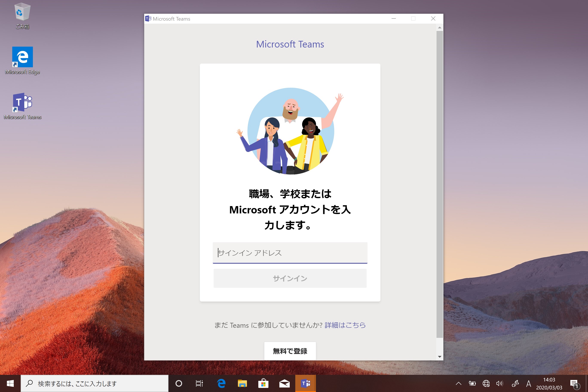The image size is (588, 392).
Task: Select the Microsoft Edge desktop shortcut
Action: [23, 61]
